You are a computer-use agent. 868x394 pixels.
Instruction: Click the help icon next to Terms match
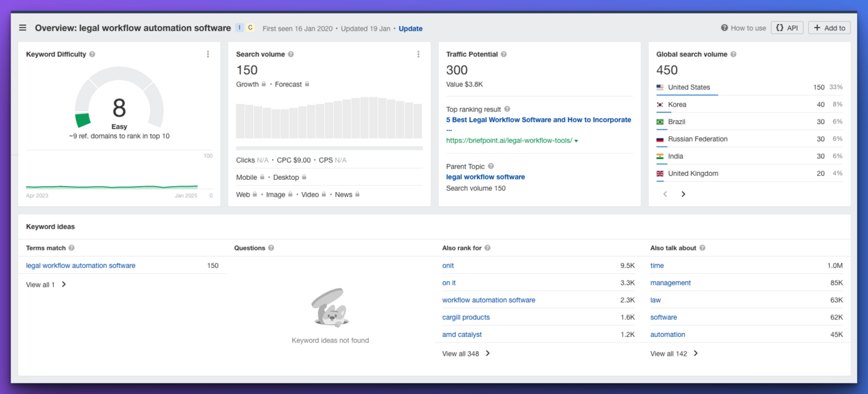pyautogui.click(x=72, y=248)
